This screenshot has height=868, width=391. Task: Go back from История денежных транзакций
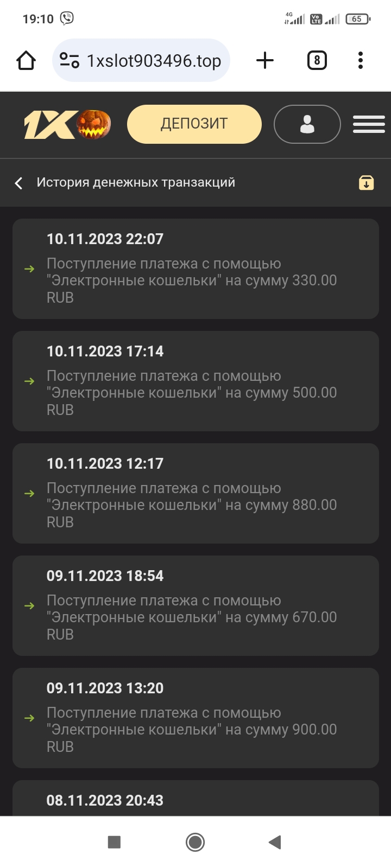19,183
